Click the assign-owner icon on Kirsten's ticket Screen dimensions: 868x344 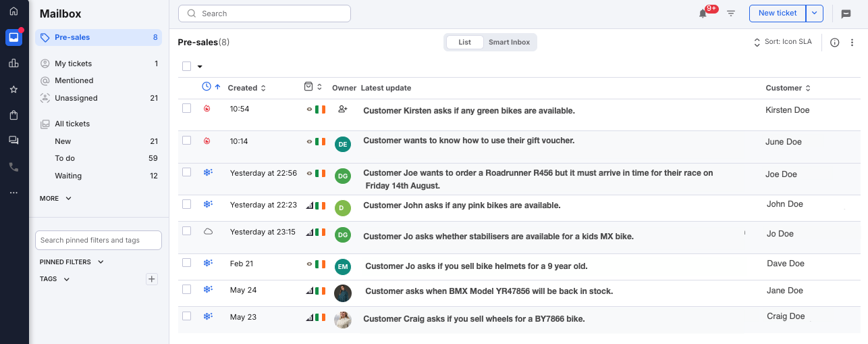coord(342,109)
